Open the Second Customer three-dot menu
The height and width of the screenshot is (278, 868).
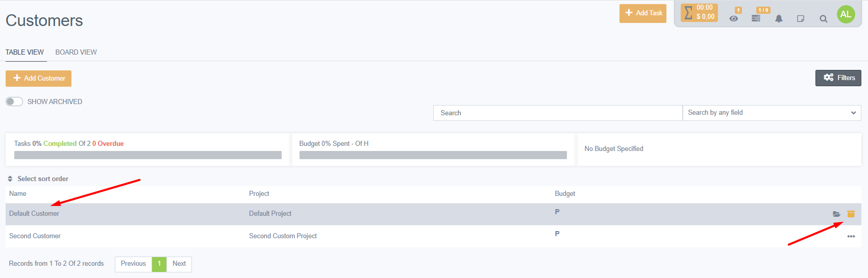851,236
